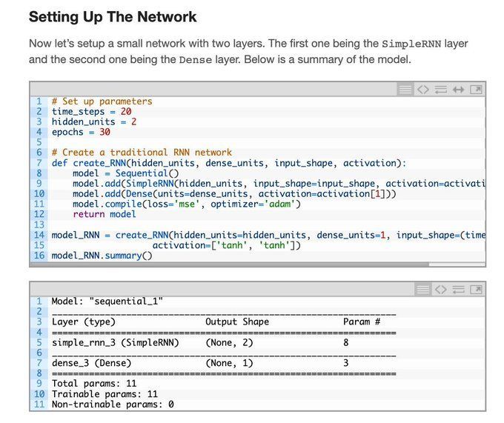Click the 'def create_RNN(...)' definition line
The height and width of the screenshot is (423, 504).
point(229,163)
